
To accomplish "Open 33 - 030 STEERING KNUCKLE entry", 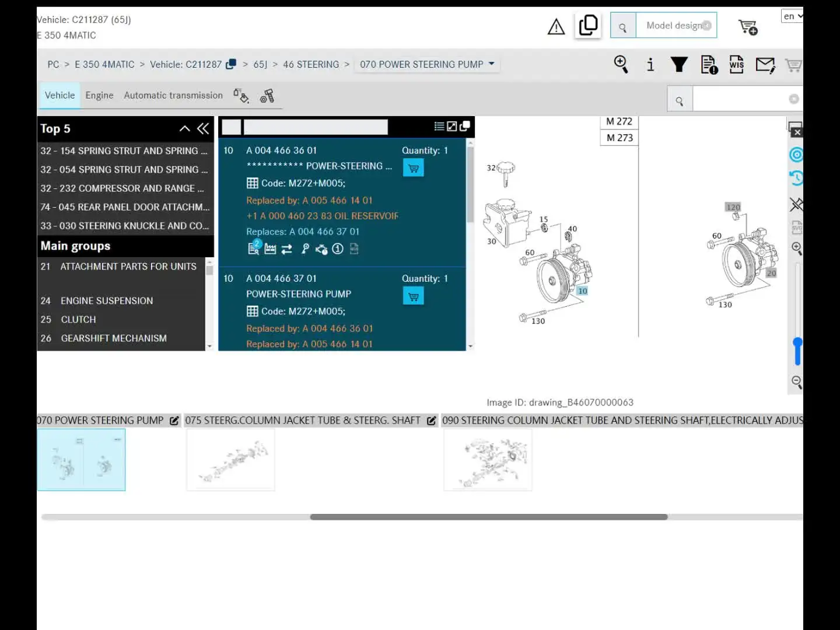I will coord(124,225).
